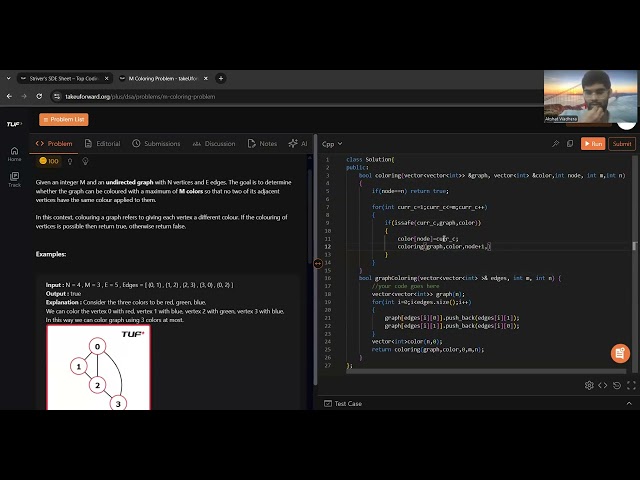This screenshot has height=480, width=640.
Task: Go back in browser
Action: point(9,96)
